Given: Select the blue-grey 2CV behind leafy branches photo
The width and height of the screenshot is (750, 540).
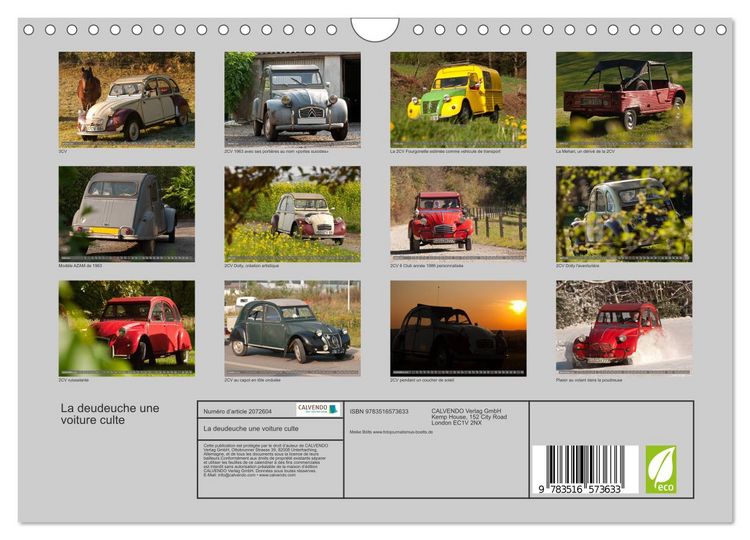Looking at the screenshot, I should (624, 214).
